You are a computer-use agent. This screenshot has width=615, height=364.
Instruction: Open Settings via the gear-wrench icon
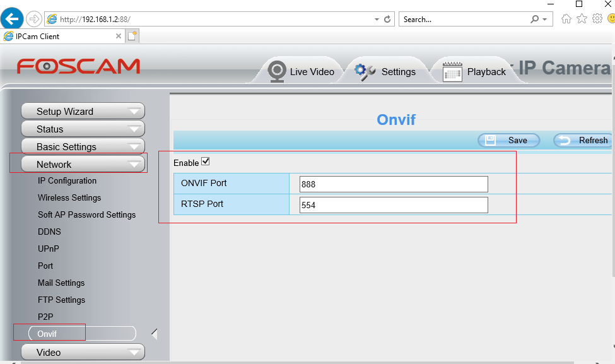click(365, 71)
